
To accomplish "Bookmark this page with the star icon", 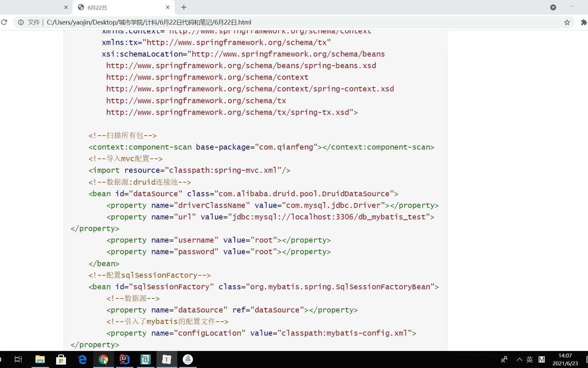I will [567, 22].
